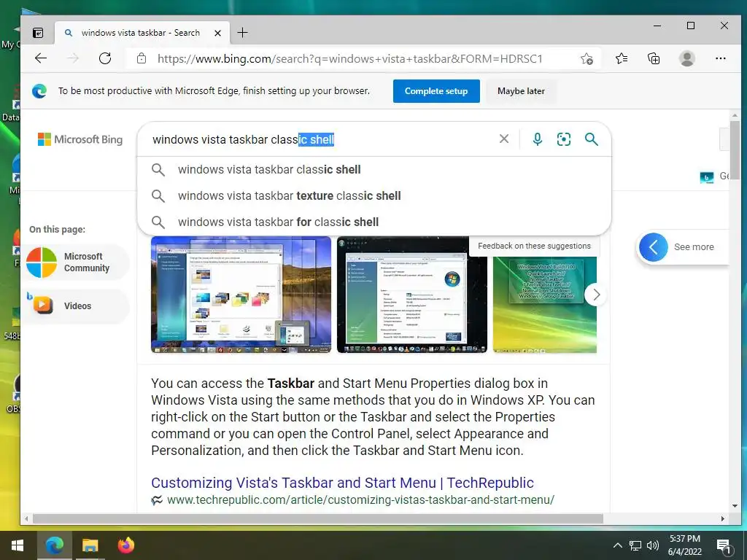
Task: Choose suggestion 'taskbar for classic shell'
Action: pos(374,222)
